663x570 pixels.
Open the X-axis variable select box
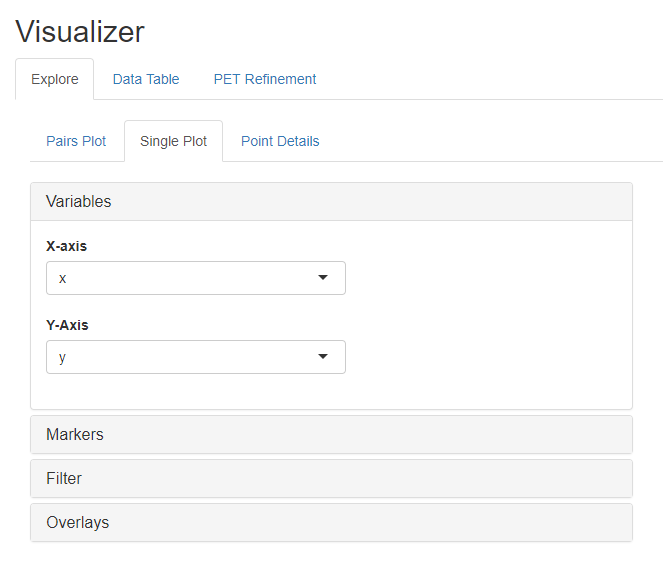click(x=196, y=278)
